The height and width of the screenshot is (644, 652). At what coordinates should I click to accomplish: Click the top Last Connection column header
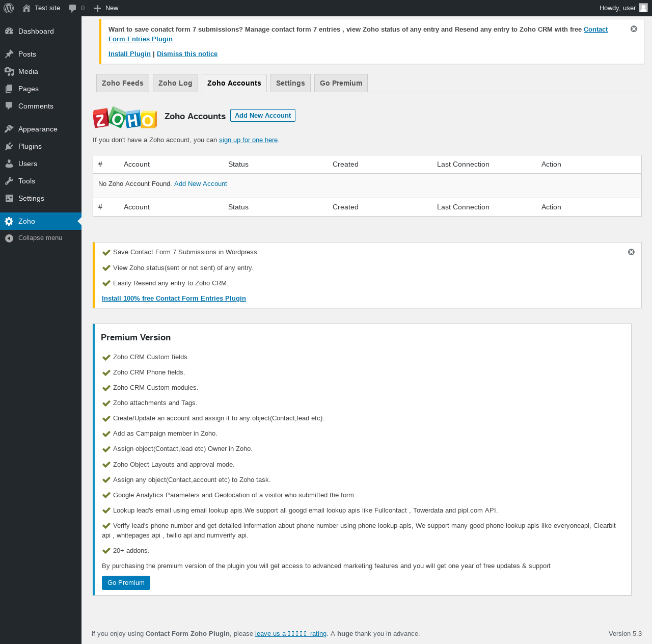(463, 165)
